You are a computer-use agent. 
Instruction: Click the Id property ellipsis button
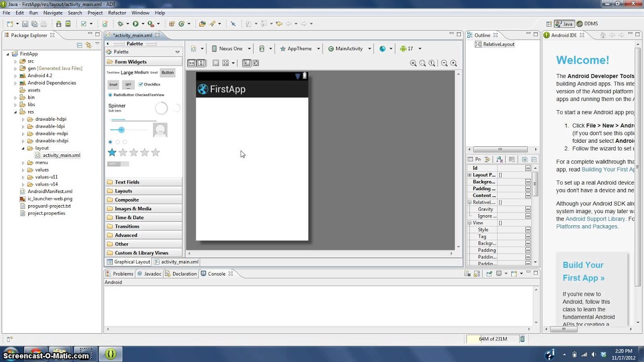pos(528,168)
